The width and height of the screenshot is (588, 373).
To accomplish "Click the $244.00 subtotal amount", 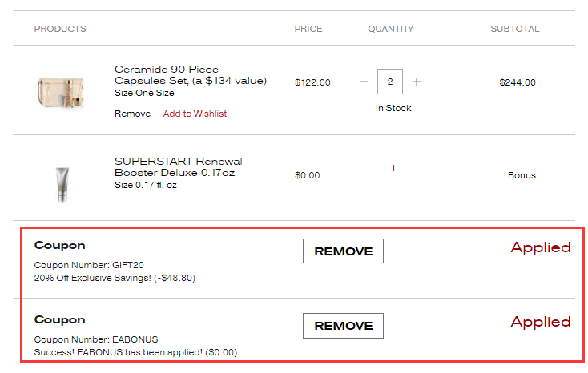I will click(x=518, y=82).
